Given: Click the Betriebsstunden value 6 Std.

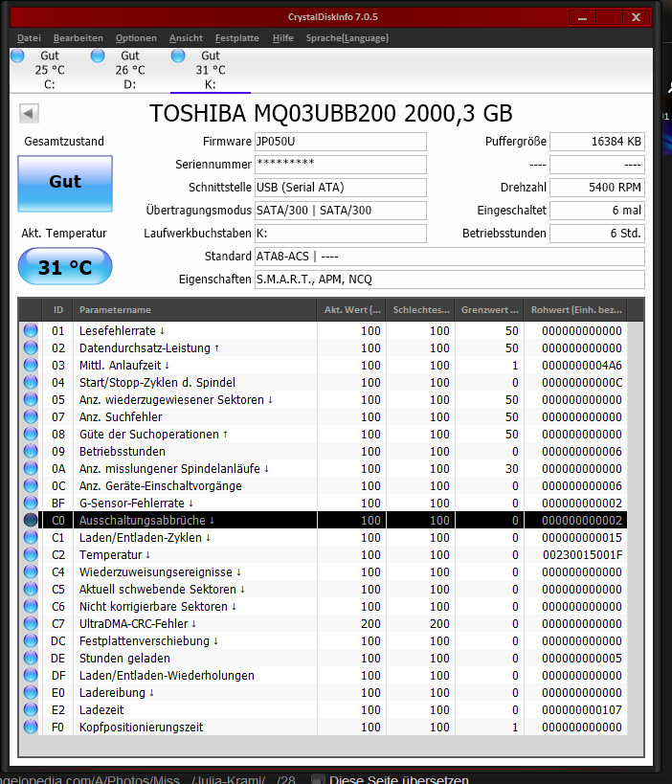Looking at the screenshot, I should click(x=597, y=234).
